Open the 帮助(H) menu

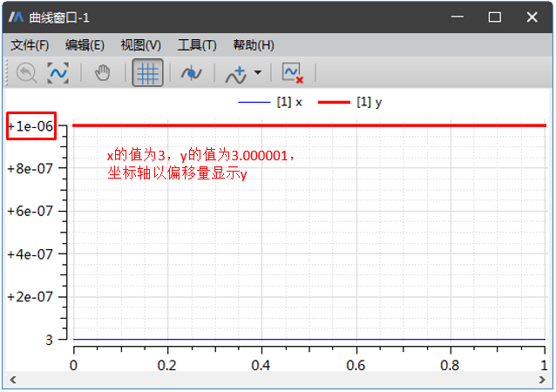pos(254,45)
